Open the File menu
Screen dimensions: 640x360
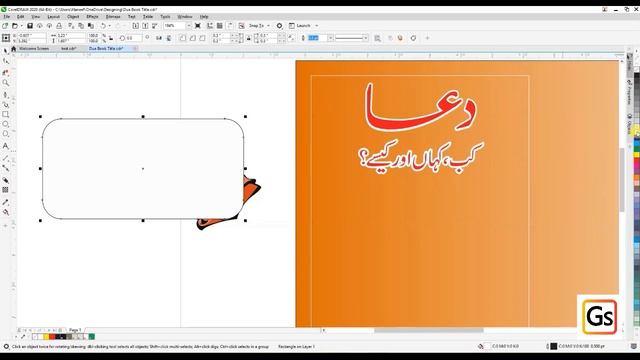pyautogui.click(x=7, y=17)
